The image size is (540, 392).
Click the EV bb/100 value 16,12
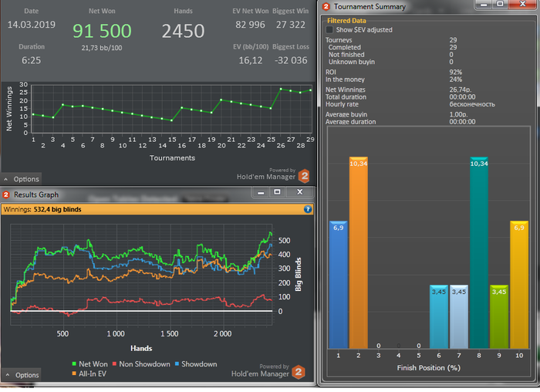[x=251, y=61]
